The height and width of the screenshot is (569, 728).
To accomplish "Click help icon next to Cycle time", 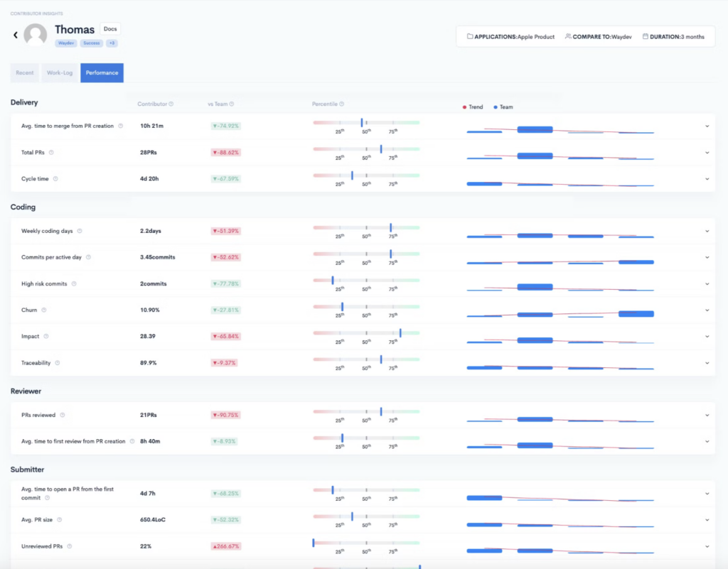I will pyautogui.click(x=55, y=179).
